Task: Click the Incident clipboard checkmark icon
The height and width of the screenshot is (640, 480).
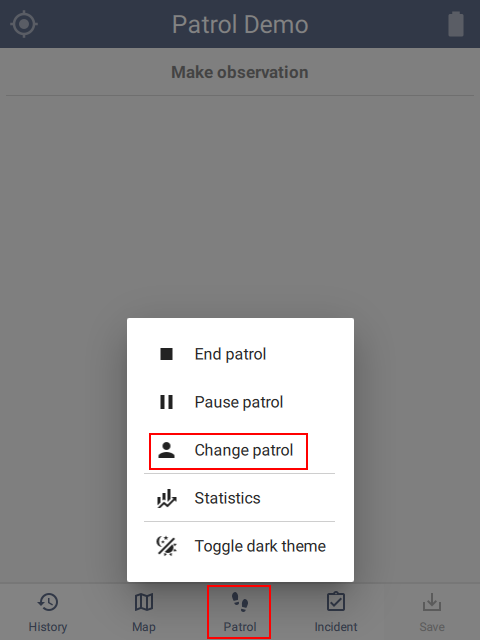Action: coord(336,602)
